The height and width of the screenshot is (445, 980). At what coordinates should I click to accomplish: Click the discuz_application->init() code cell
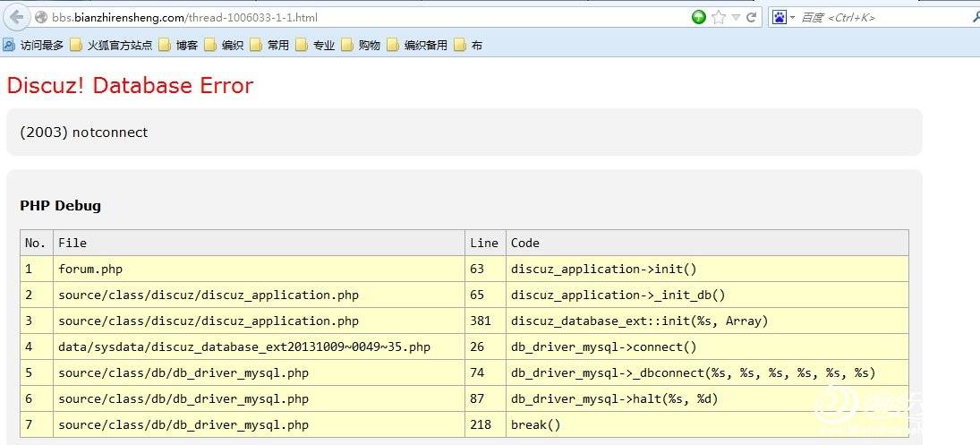click(708, 269)
